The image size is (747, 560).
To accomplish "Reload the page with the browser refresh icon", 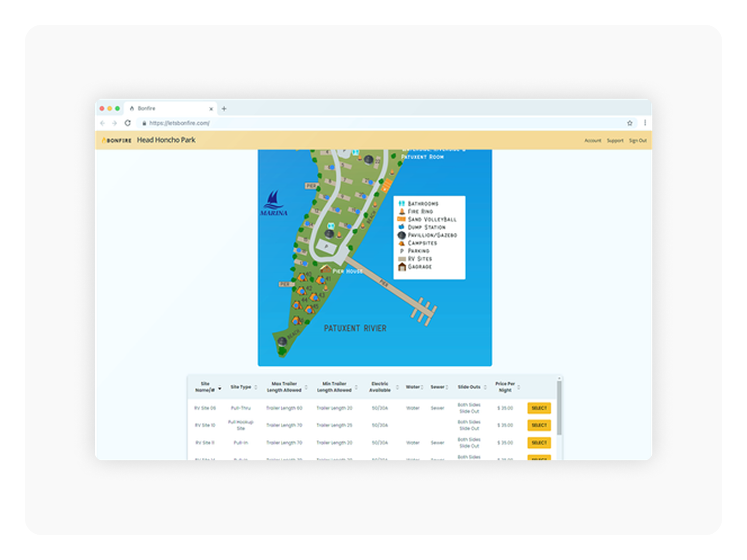I will pos(127,123).
